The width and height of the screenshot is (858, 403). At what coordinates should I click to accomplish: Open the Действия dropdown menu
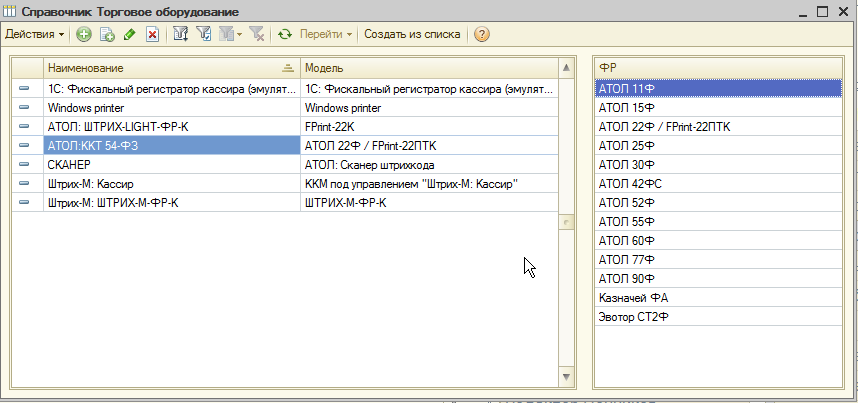34,34
